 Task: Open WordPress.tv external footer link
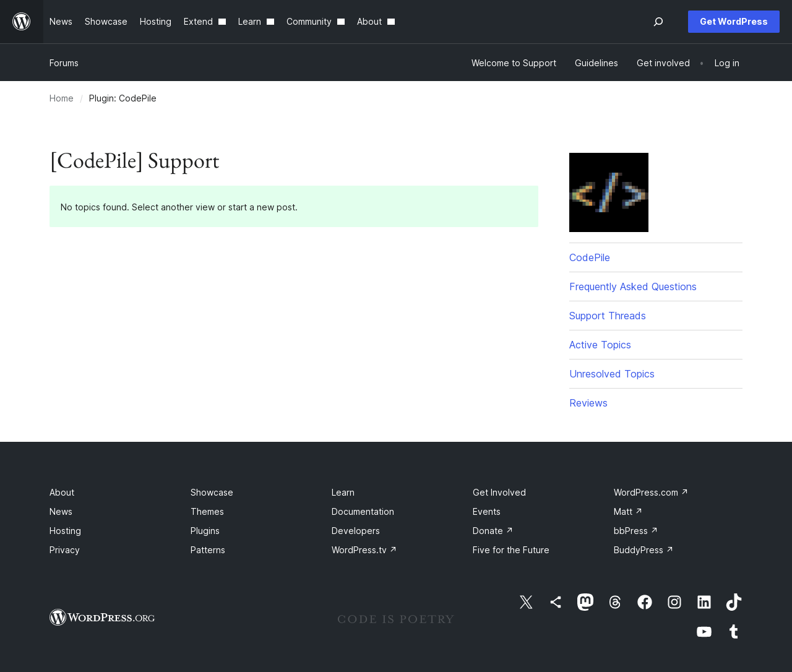coord(364,550)
